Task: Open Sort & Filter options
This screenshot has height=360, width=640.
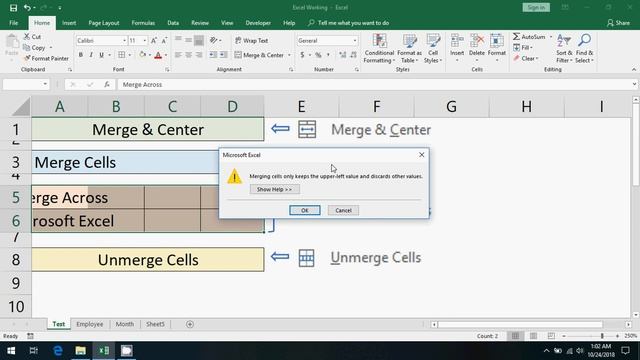Action: 564,49
